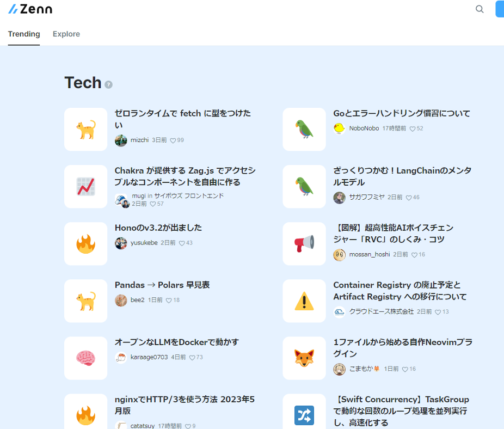This screenshot has height=429, width=504.
Task: Open author name mossan_hoshi
Action: point(370,254)
